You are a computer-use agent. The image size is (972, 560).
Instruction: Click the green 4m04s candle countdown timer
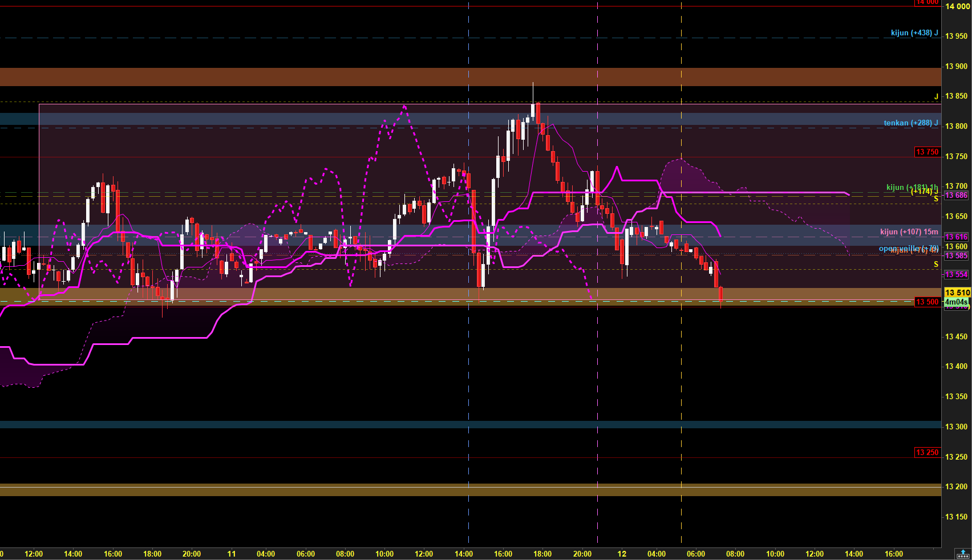(957, 302)
